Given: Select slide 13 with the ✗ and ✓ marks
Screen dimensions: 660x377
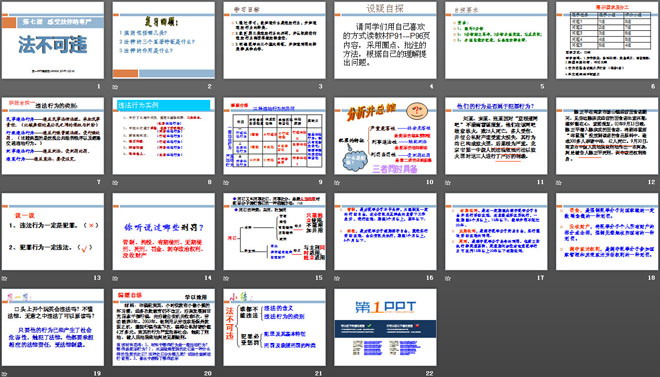Looking at the screenshot, I should point(53,231).
